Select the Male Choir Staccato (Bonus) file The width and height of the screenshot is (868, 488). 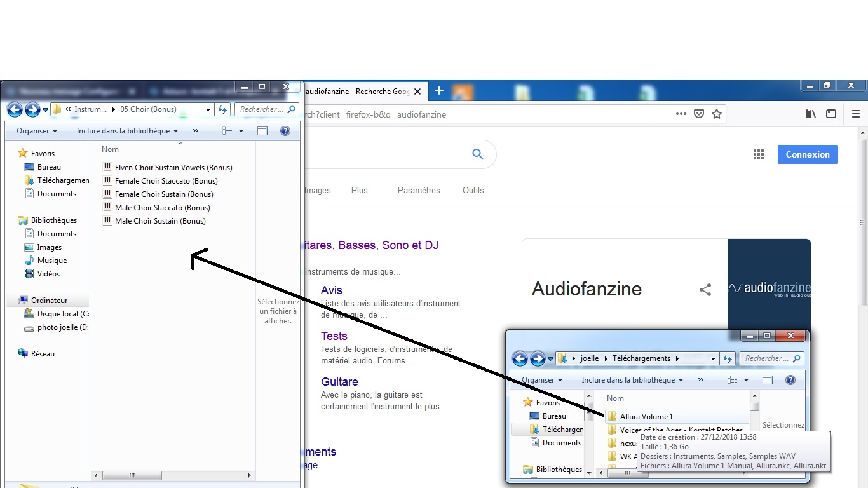(x=157, y=208)
